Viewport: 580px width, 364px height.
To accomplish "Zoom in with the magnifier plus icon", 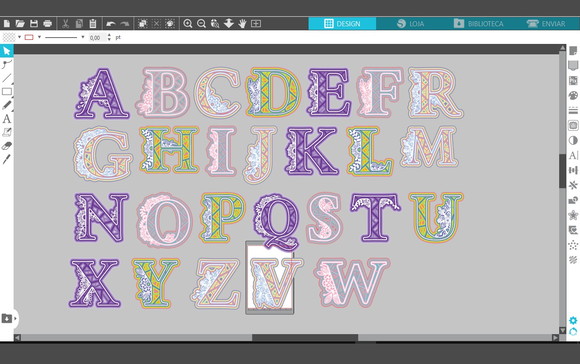I will [x=188, y=24].
